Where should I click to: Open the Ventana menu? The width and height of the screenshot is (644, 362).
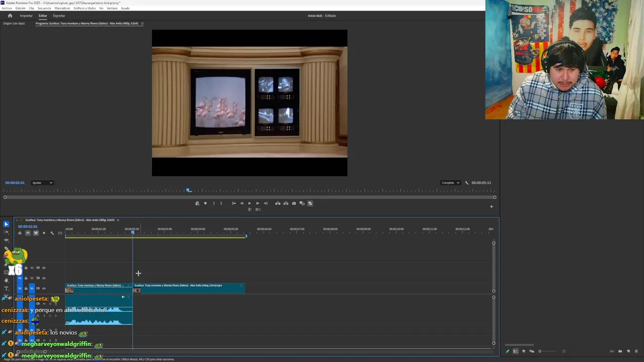pos(112,8)
